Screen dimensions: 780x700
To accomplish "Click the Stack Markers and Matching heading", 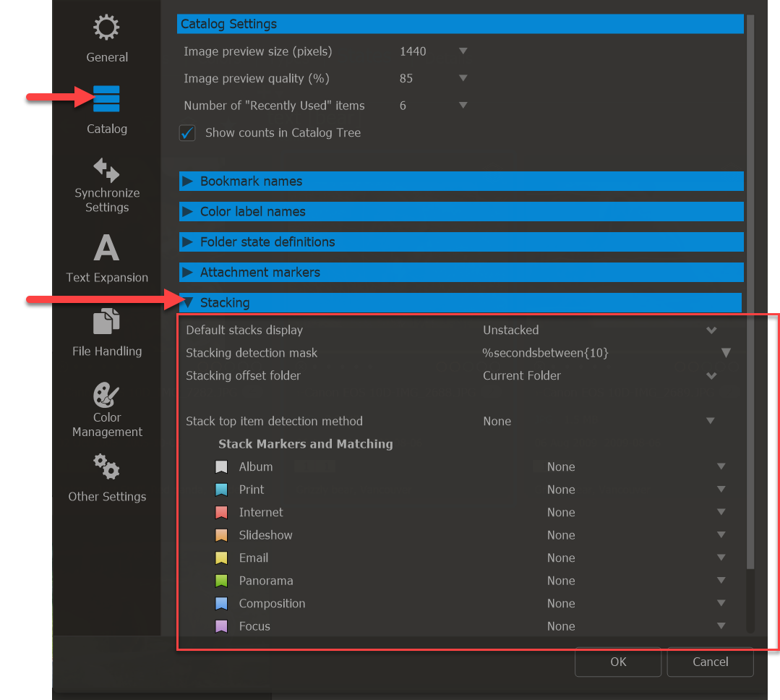I will 306,444.
